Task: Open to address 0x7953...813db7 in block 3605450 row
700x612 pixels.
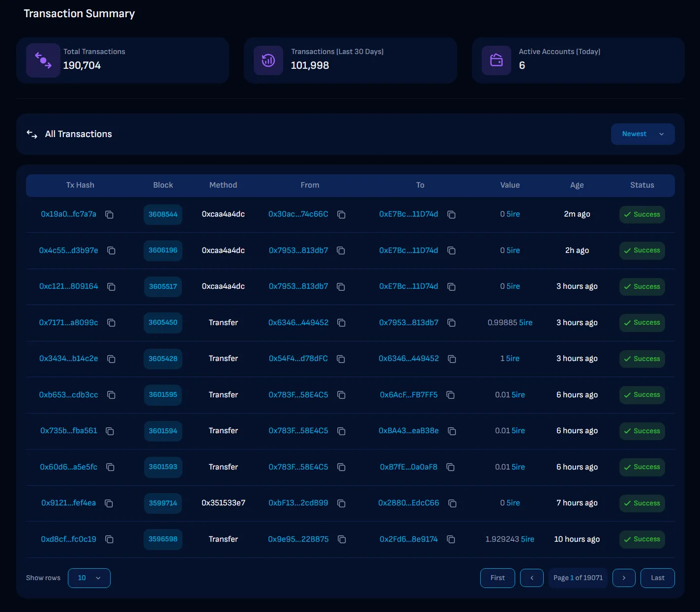Action: [408, 323]
